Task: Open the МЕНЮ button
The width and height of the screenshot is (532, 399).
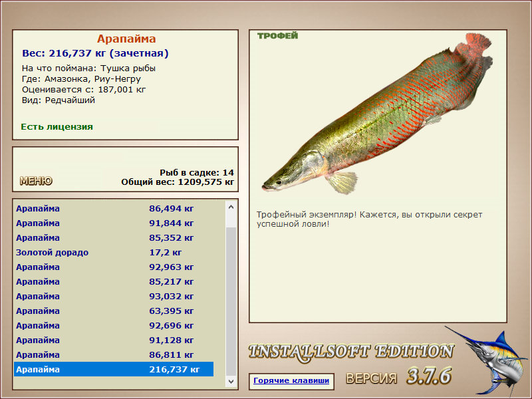Action: click(36, 181)
